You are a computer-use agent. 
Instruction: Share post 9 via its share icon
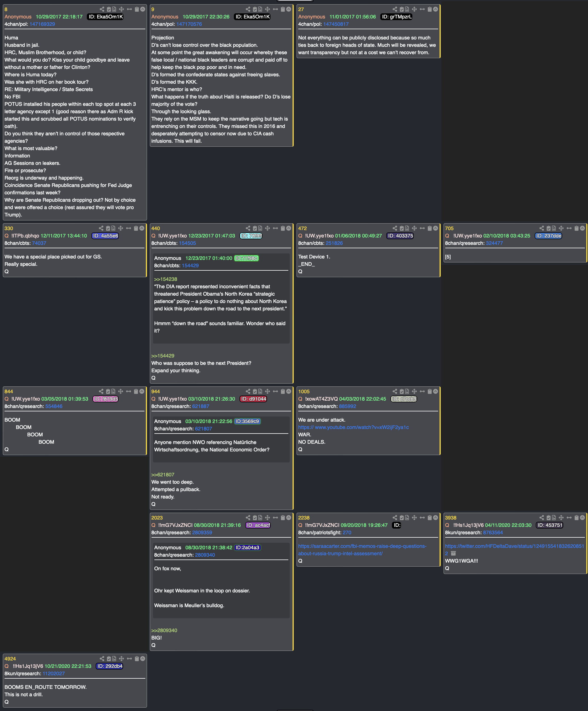click(248, 9)
